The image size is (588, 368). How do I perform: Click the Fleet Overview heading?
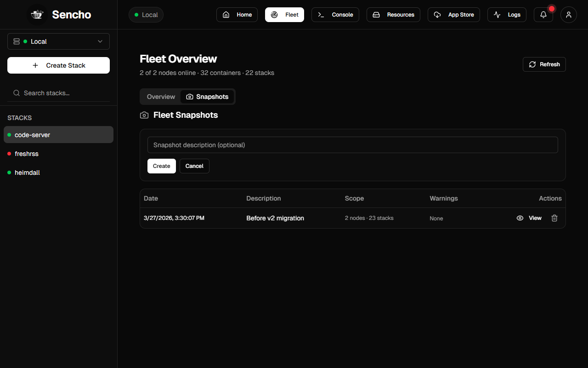click(x=178, y=59)
